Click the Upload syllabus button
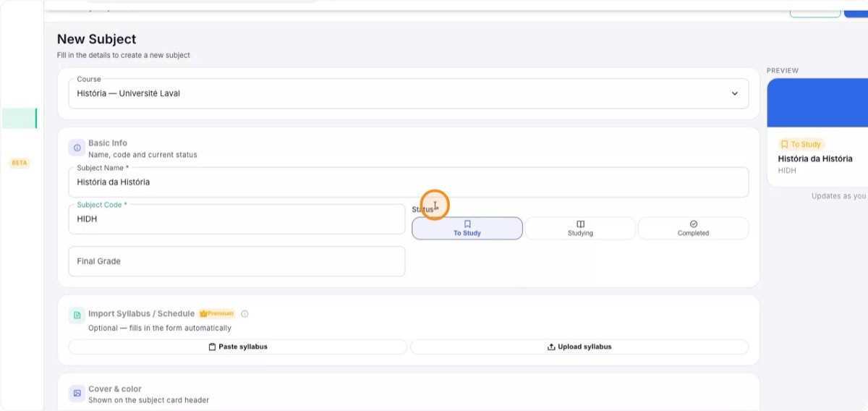The height and width of the screenshot is (411, 868). click(x=579, y=347)
